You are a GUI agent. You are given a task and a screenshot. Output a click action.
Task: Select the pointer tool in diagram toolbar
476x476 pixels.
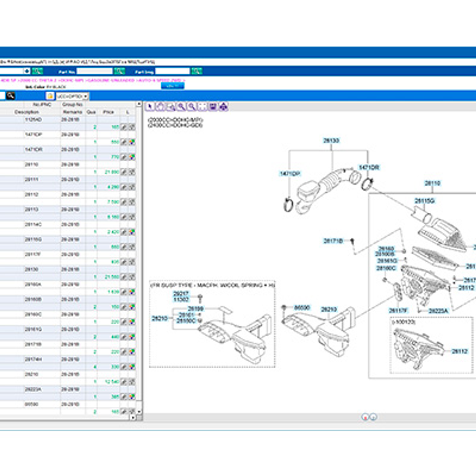click(x=150, y=106)
